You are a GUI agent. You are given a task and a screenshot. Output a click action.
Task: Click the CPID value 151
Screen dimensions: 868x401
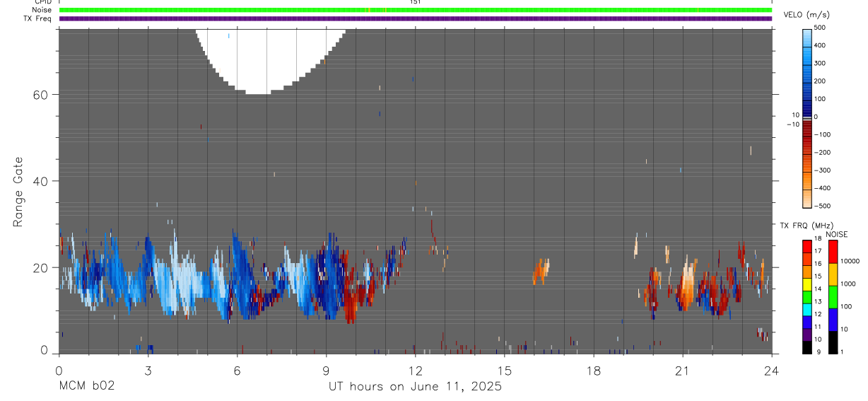pyautogui.click(x=415, y=2)
